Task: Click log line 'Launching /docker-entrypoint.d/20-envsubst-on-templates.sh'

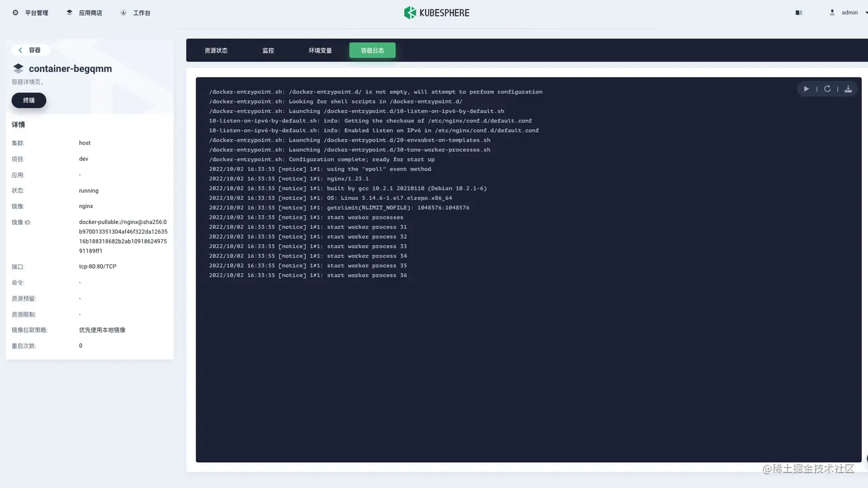Action: click(x=350, y=140)
